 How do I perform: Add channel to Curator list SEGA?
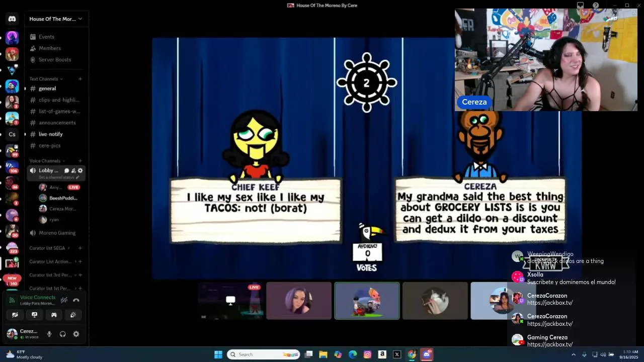80,248
